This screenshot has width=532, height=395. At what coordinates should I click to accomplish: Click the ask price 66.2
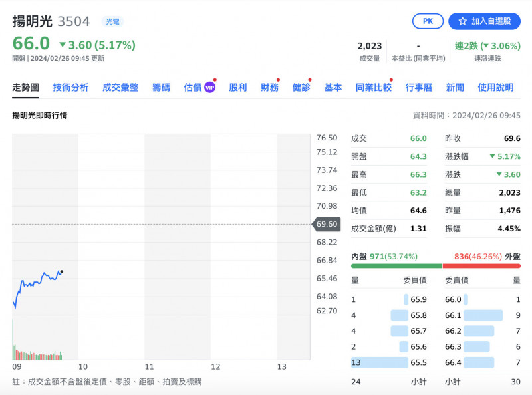coord(453,331)
